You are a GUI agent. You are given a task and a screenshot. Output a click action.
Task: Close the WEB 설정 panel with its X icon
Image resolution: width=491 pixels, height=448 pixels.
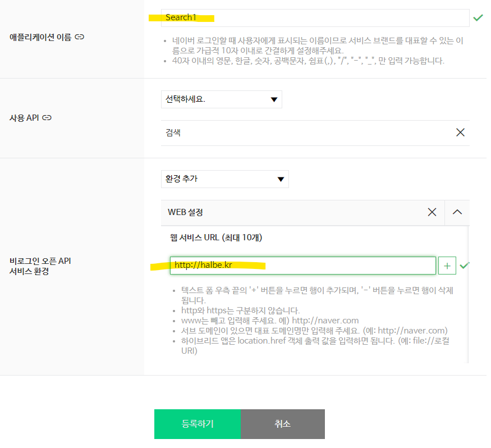432,212
